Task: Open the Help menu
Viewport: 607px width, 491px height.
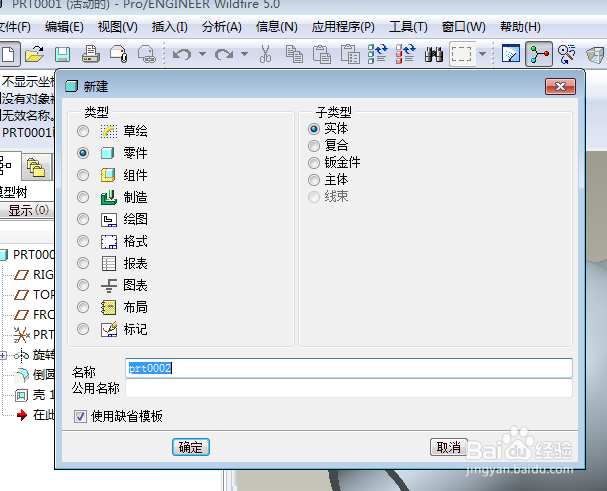Action: (520, 27)
